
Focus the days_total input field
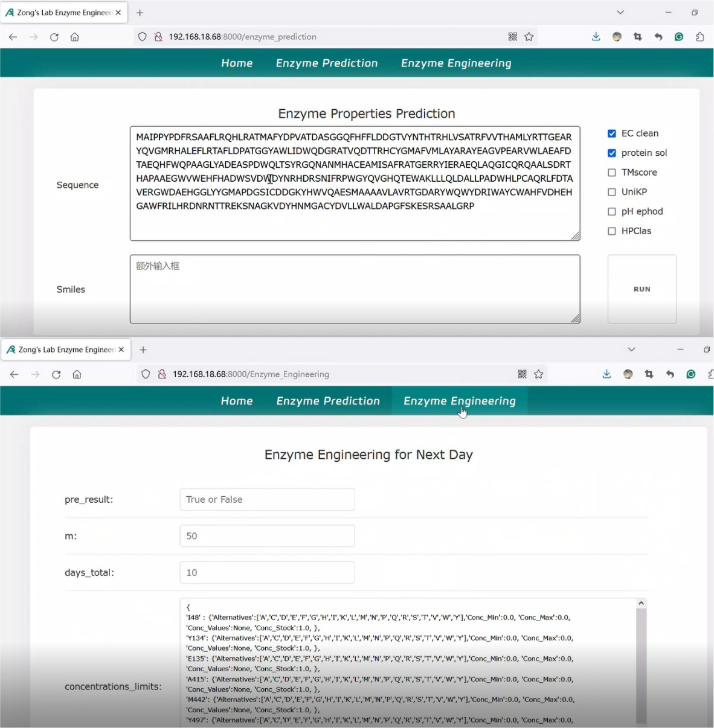click(267, 572)
